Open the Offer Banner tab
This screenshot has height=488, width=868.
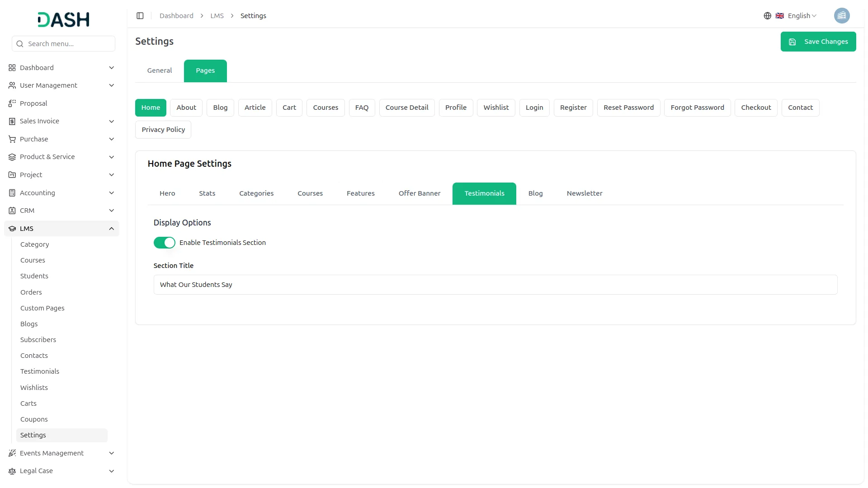click(x=419, y=193)
